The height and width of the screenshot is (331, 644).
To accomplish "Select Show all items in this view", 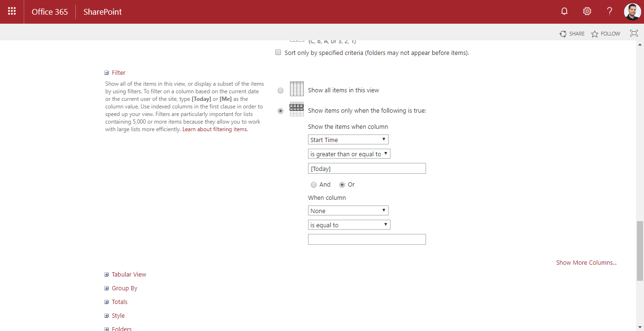I will [280, 90].
